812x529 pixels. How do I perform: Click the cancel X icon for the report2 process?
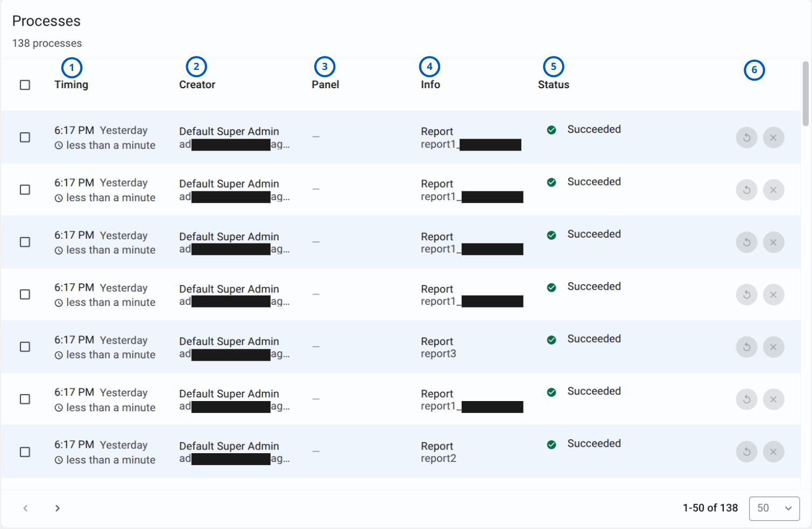click(x=773, y=452)
